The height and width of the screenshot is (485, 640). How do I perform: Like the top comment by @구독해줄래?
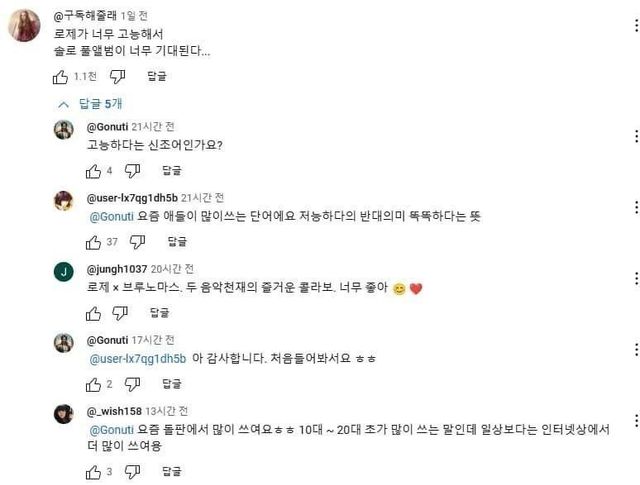[x=60, y=77]
